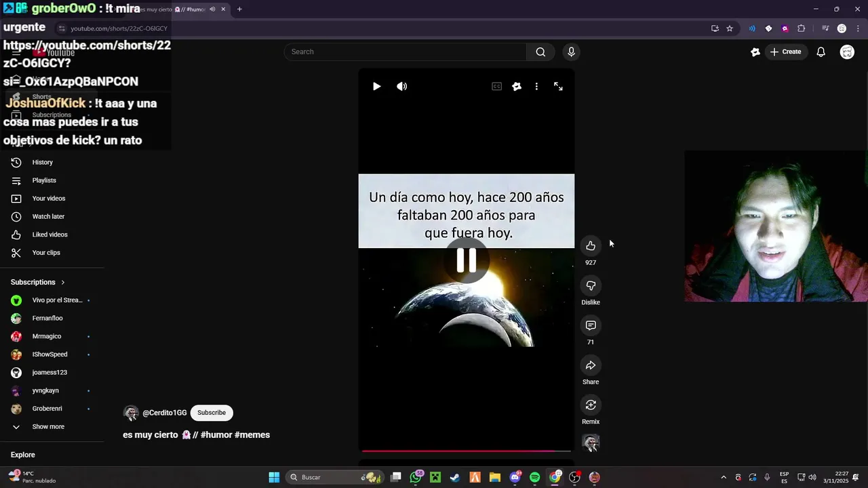868x488 pixels.
Task: Open the browser media controls icon
Action: tap(825, 28)
